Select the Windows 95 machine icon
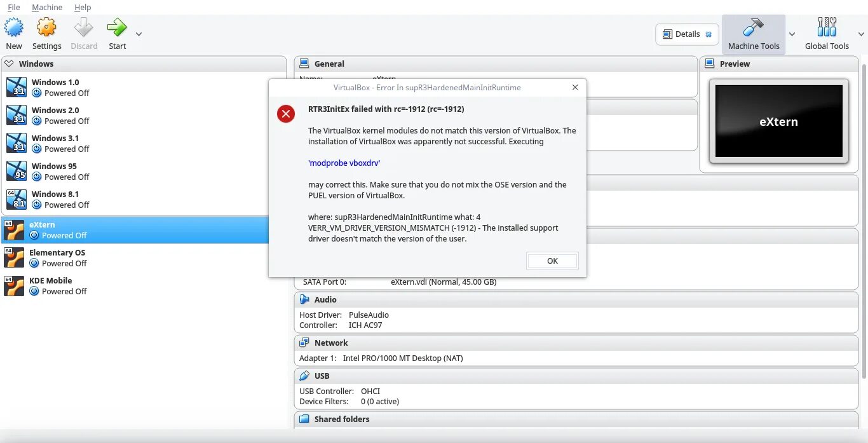Screen dimensions: 868x443 tap(17, 171)
